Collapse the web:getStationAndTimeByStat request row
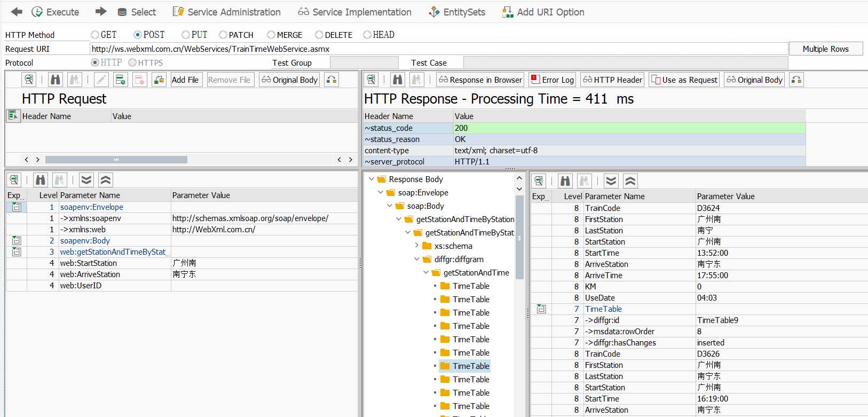The width and height of the screenshot is (868, 417). click(x=17, y=251)
